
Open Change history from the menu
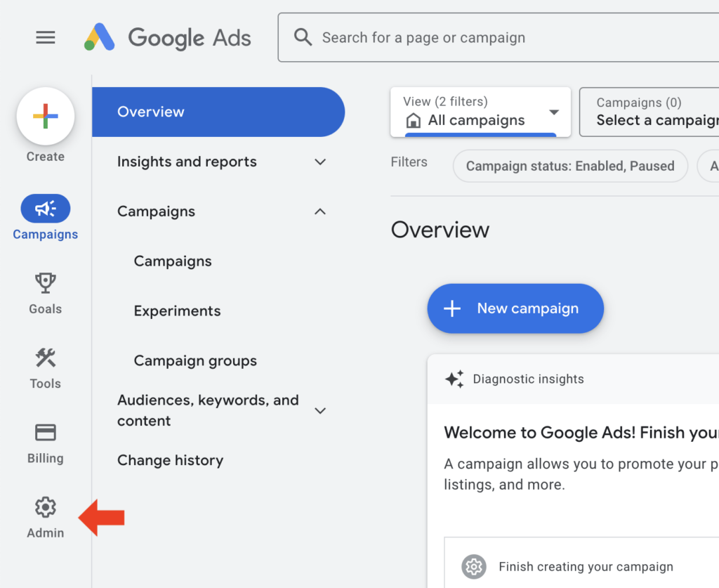(170, 460)
